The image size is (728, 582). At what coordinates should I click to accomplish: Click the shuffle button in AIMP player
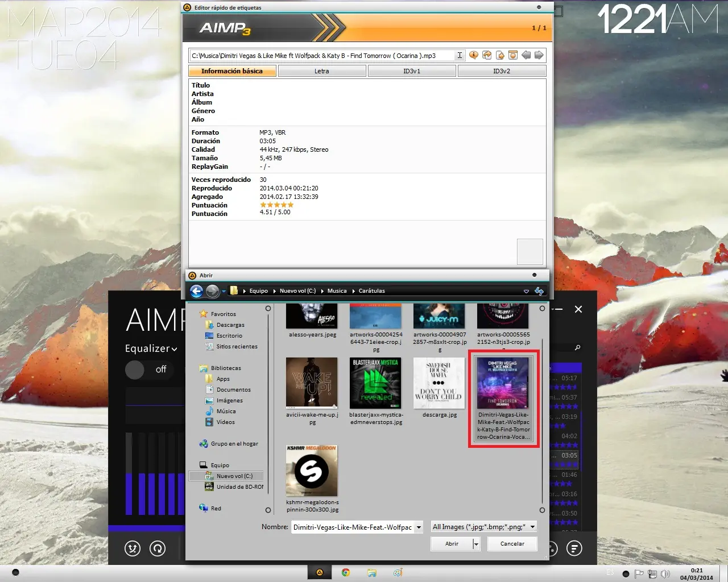click(133, 548)
